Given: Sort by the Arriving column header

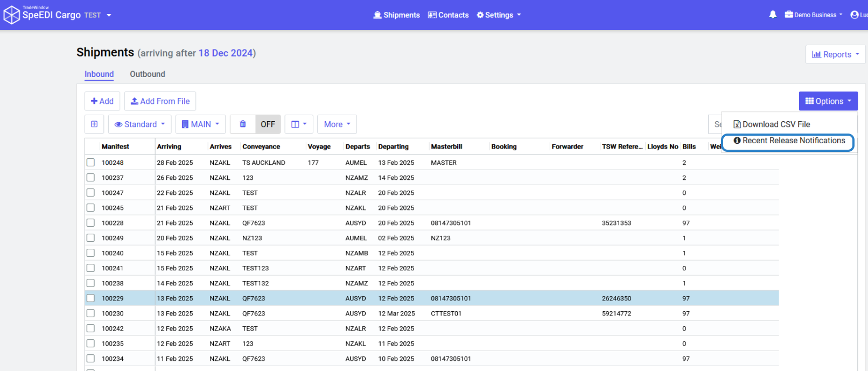Looking at the screenshot, I should click(x=169, y=146).
